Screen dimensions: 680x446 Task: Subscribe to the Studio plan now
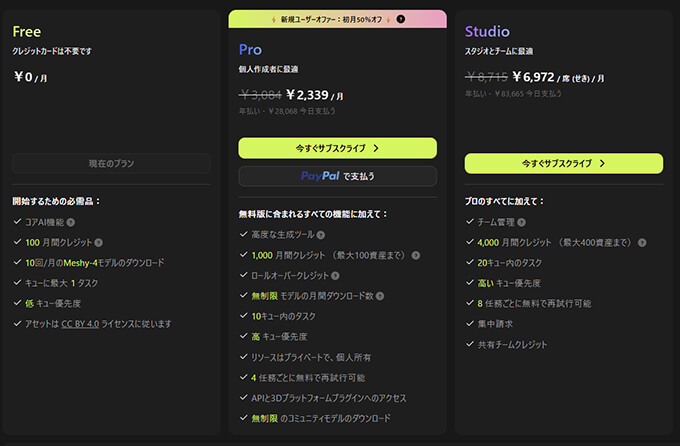pyautogui.click(x=563, y=162)
